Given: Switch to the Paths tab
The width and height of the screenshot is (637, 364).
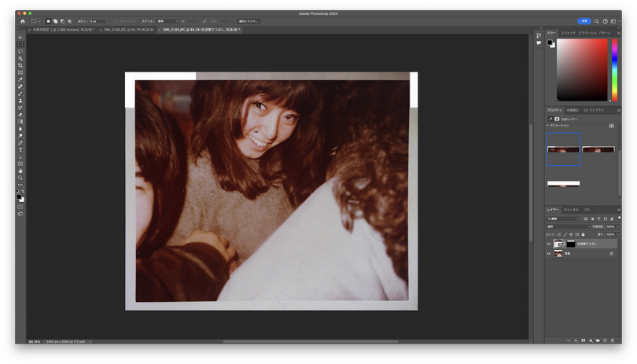Looking at the screenshot, I should [x=587, y=210].
